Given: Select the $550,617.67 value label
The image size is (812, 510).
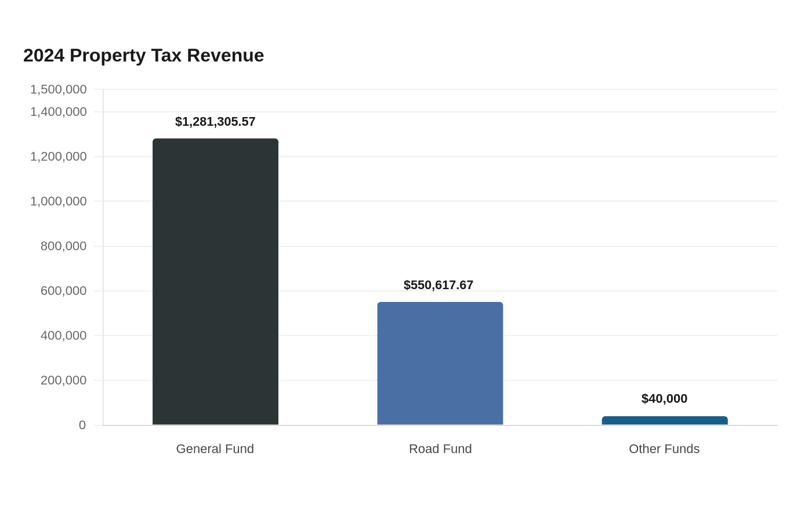Looking at the screenshot, I should click(x=438, y=285).
